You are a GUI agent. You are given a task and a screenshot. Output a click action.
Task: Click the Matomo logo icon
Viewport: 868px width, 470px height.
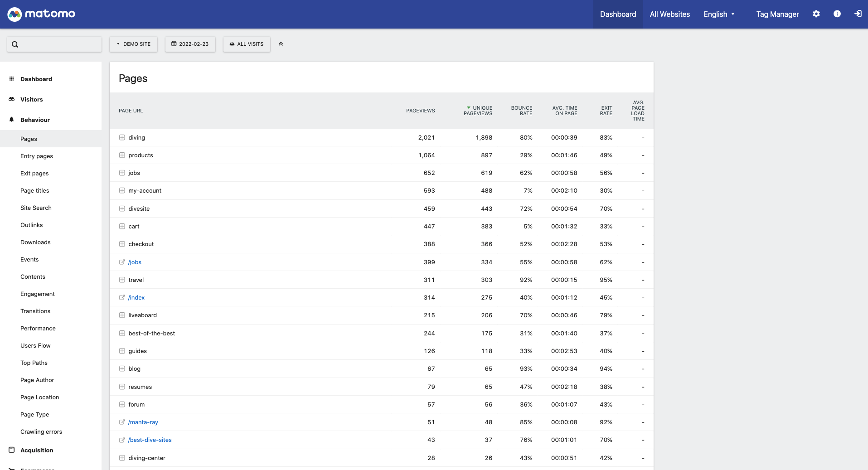(15, 14)
